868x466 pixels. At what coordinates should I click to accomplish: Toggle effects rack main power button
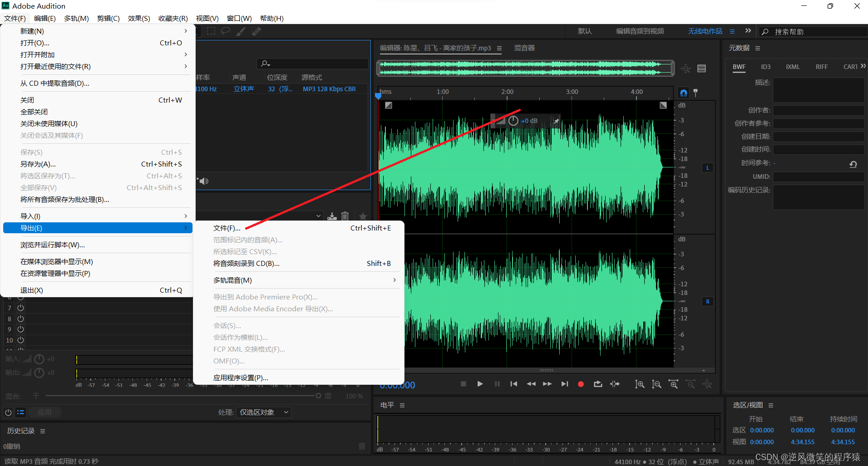pyautogui.click(x=8, y=412)
